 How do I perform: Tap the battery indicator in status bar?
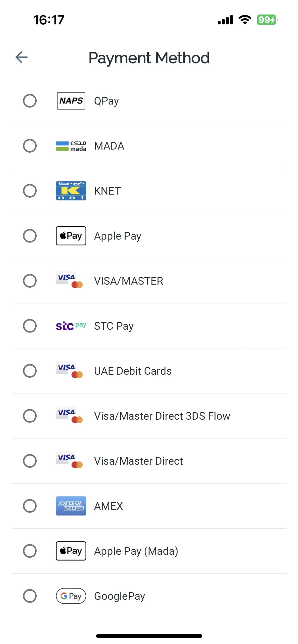tap(267, 20)
